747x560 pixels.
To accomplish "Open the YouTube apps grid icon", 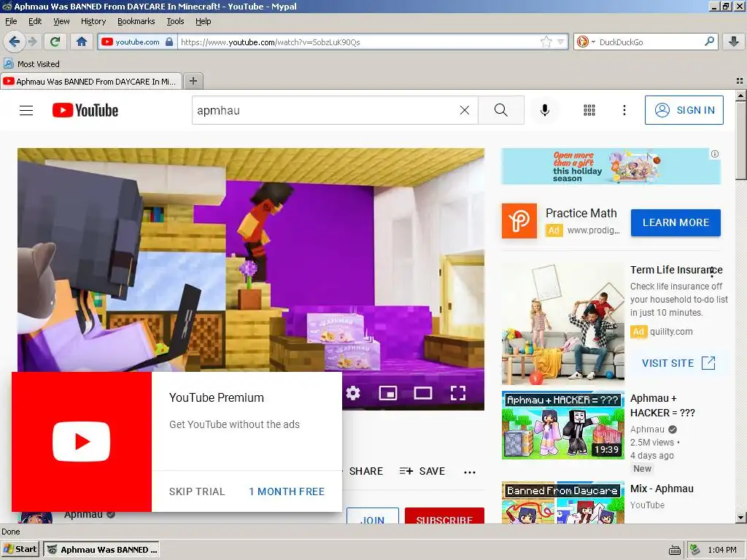I will coord(589,111).
